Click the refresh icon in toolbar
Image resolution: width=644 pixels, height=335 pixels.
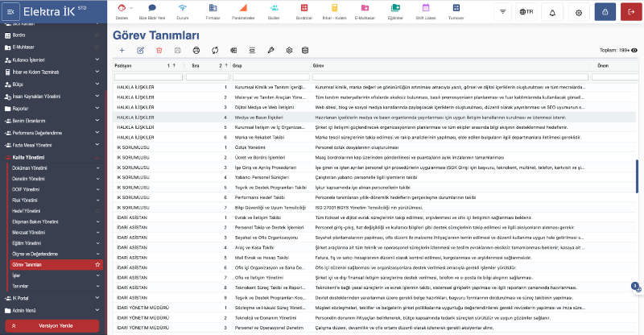click(x=215, y=50)
